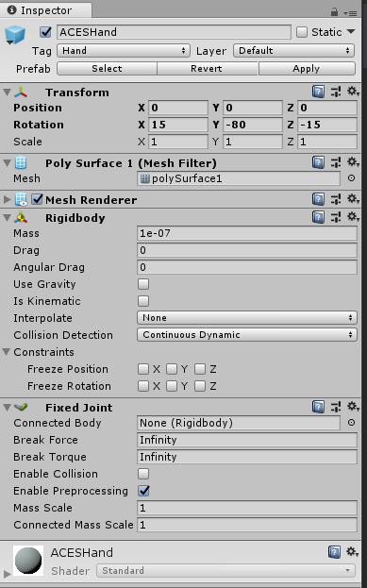Open Fixed Joint gear settings menu

point(353,407)
